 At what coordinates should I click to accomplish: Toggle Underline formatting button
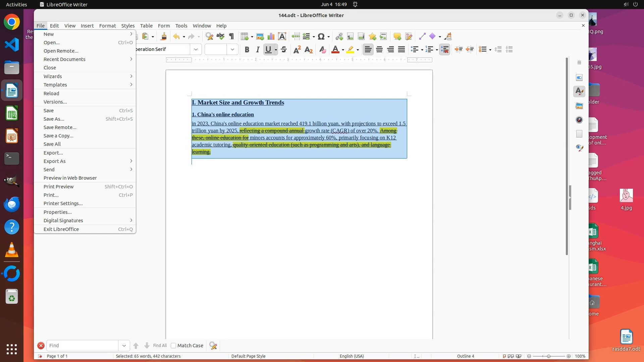[268, 50]
